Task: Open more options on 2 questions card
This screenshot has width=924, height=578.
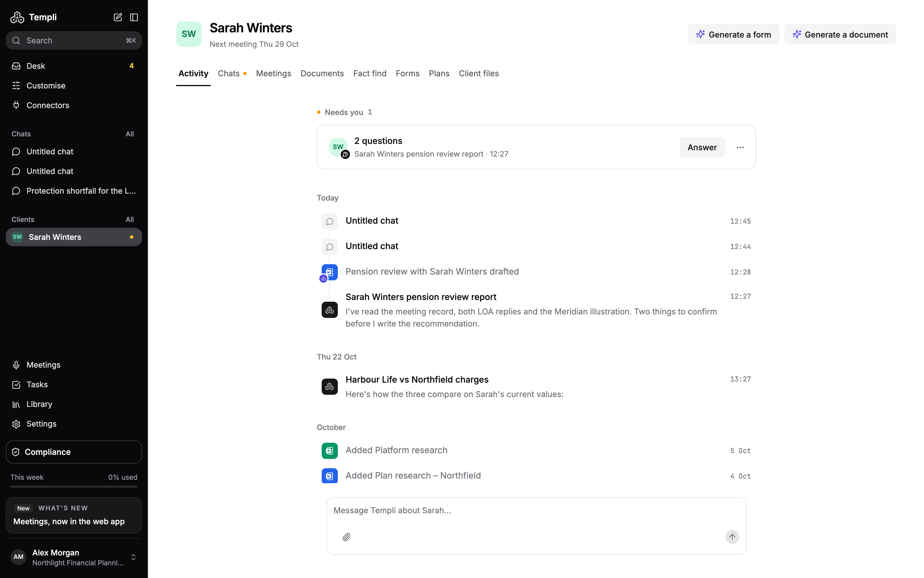Action: click(x=740, y=148)
